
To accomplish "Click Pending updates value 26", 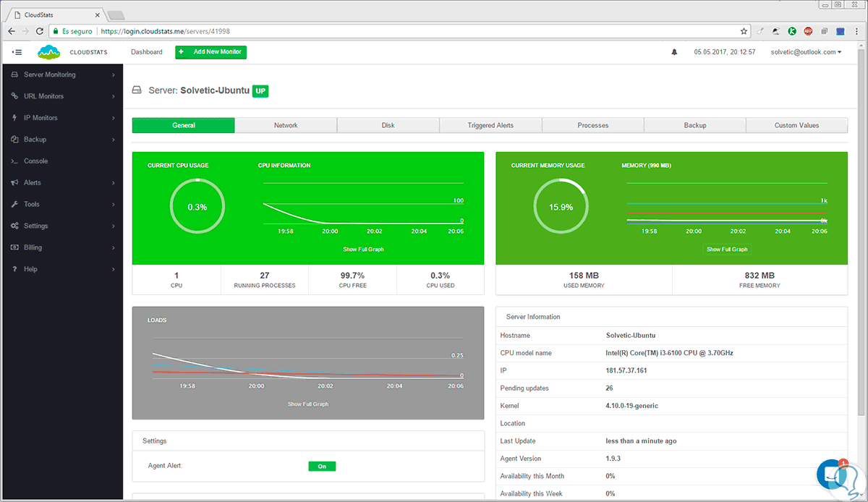I will pos(610,388).
